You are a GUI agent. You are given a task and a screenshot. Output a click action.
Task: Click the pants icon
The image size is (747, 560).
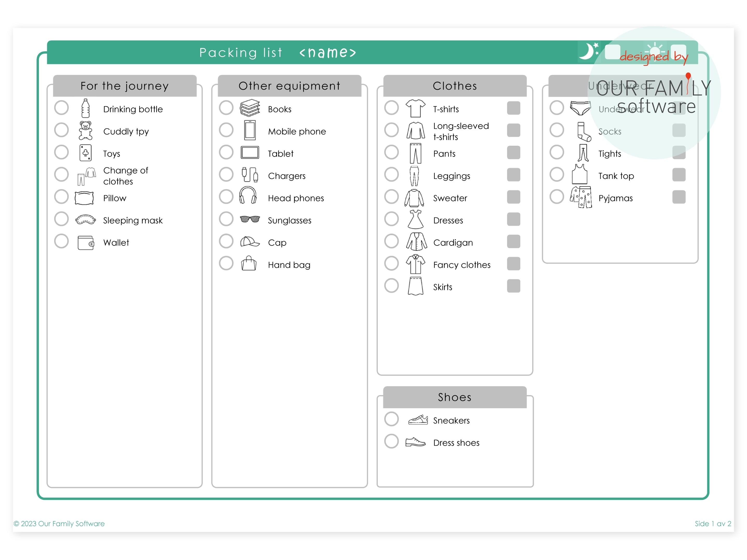(415, 153)
